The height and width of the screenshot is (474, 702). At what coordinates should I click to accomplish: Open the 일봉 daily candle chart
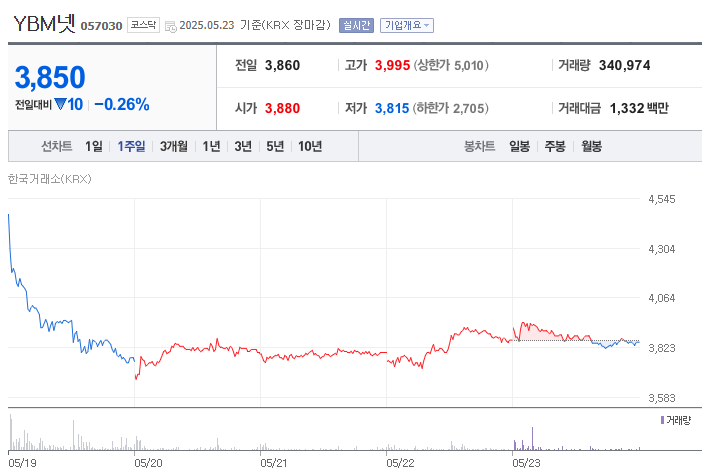point(519,146)
